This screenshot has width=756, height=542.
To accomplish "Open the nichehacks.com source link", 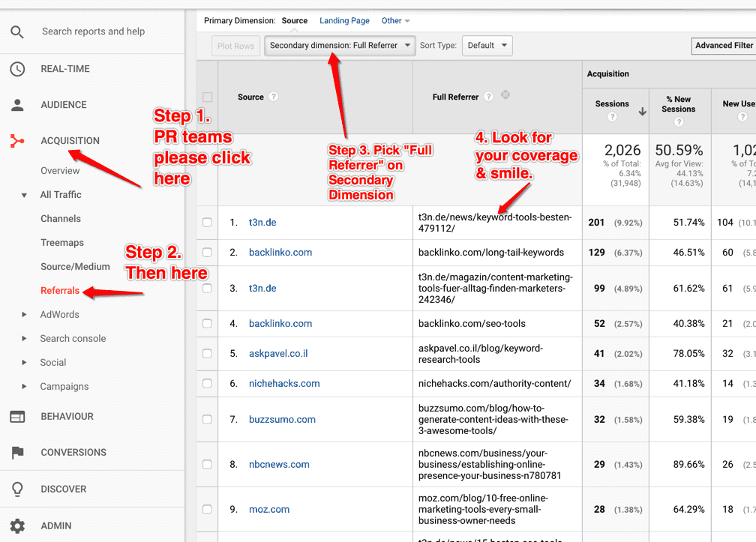I will (284, 383).
